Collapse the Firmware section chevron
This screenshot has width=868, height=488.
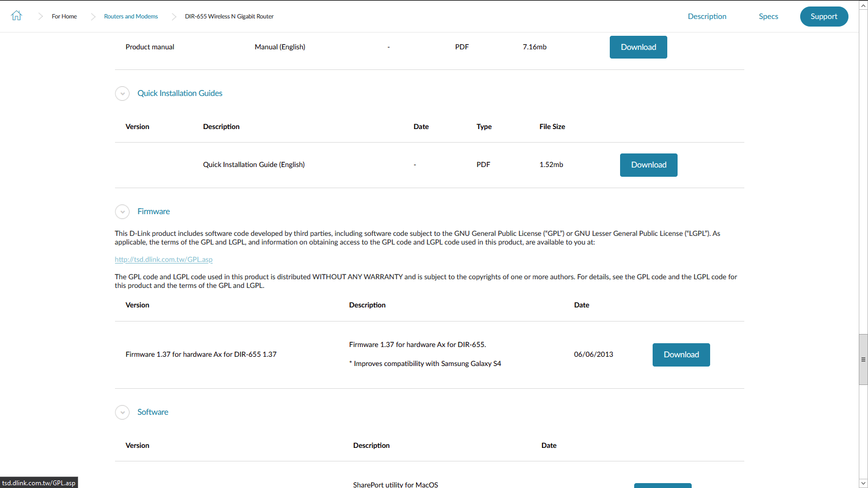(x=122, y=211)
